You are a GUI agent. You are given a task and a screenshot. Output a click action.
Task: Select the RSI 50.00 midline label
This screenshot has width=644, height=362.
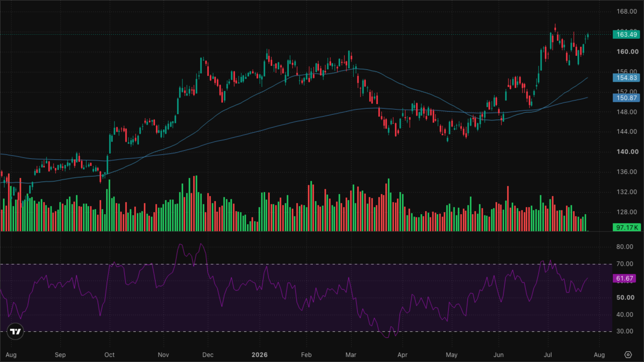click(625, 298)
